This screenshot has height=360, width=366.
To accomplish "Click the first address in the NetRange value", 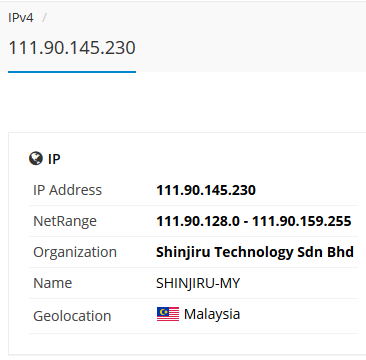I will tap(198, 221).
